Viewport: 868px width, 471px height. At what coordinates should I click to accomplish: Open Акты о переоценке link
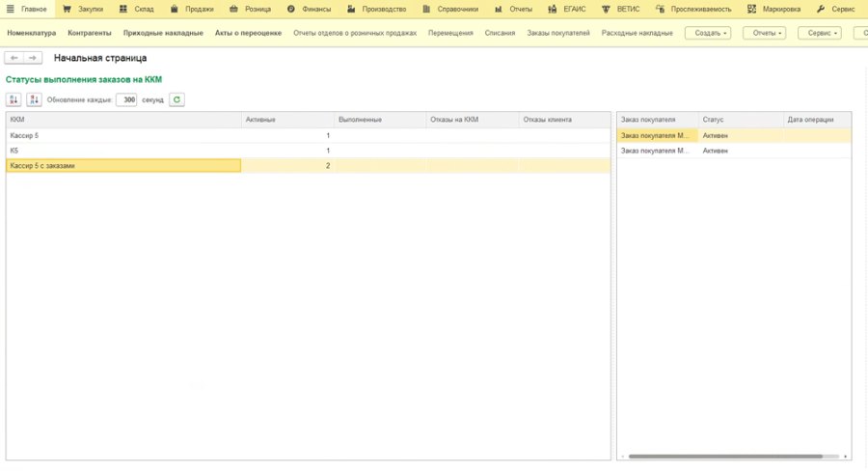248,33
